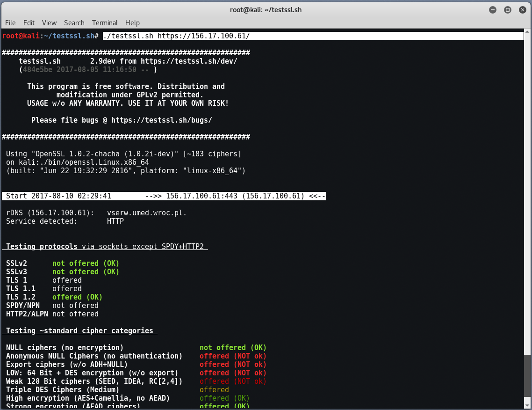Viewport: 532px width, 410px height.
Task: Click the Start 2017-08-10 status banner
Action: point(164,196)
